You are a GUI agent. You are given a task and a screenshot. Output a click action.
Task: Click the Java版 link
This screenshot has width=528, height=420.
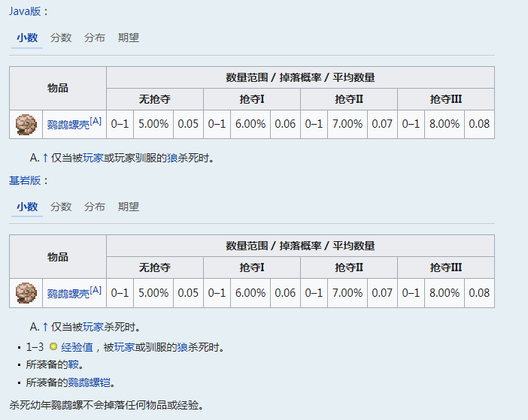tap(25, 11)
